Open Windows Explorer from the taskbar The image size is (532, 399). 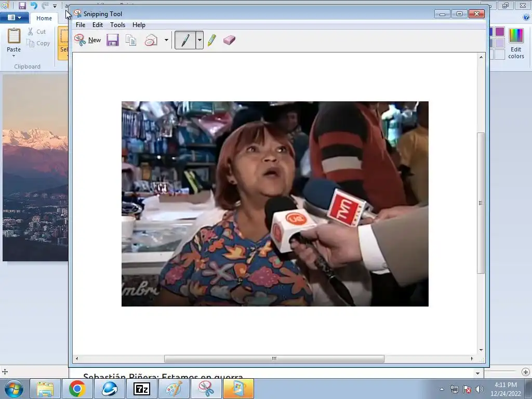click(x=45, y=389)
